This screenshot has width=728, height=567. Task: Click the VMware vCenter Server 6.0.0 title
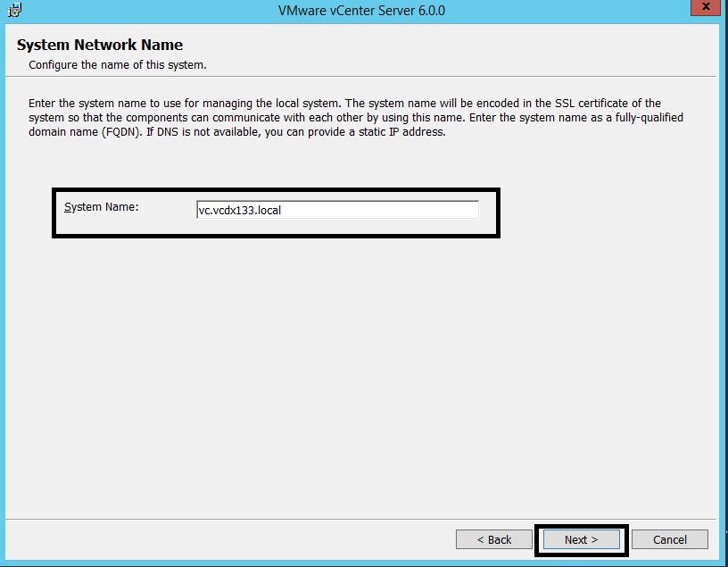360,11
